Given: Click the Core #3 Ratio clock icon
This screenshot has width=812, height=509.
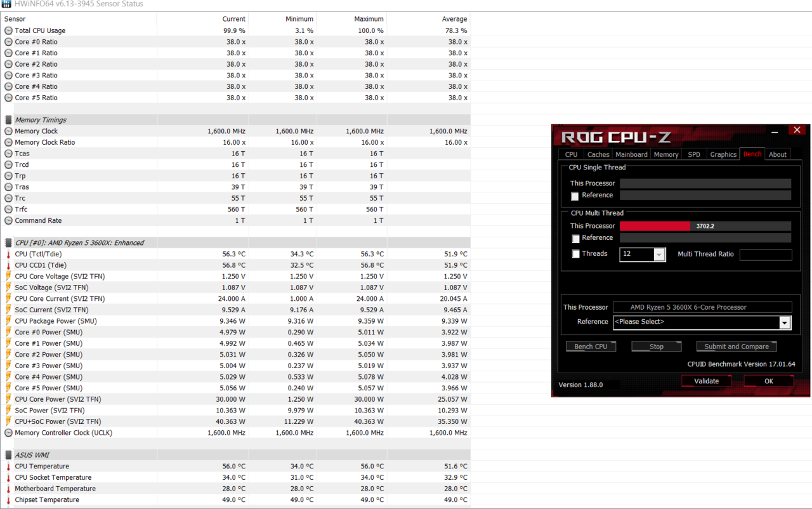Looking at the screenshot, I should [x=8, y=76].
